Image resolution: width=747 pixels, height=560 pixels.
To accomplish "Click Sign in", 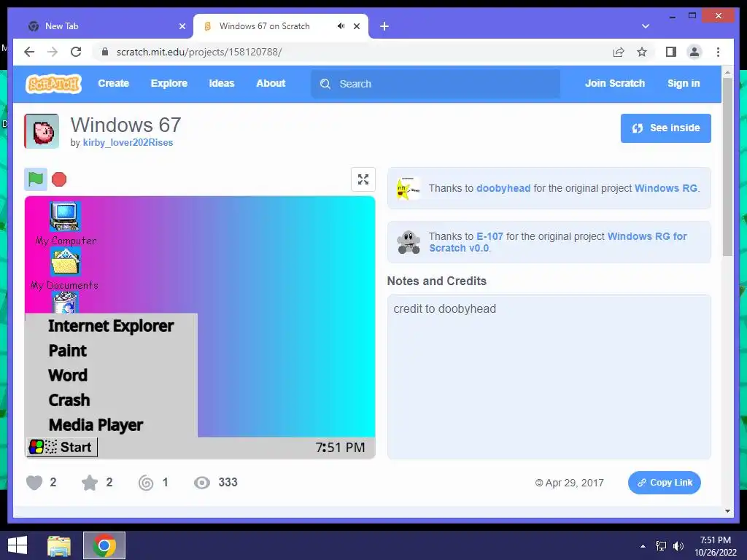I will coord(684,83).
